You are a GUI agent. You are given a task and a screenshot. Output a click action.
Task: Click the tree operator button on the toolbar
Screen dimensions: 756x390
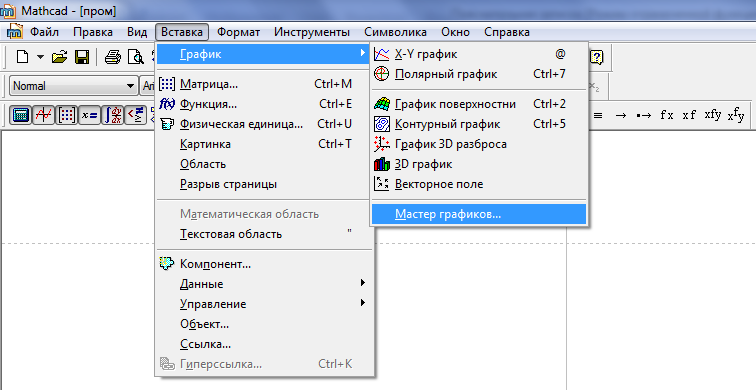pyautogui.click(x=736, y=115)
